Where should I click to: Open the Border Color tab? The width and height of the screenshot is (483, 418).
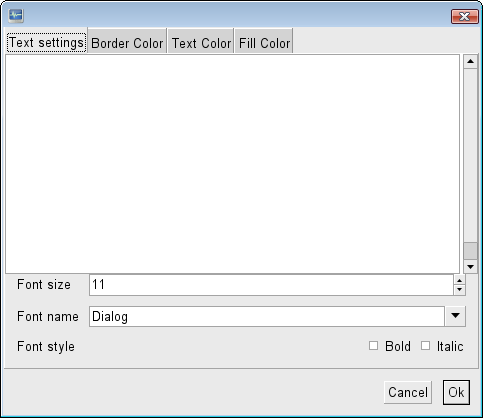127,43
